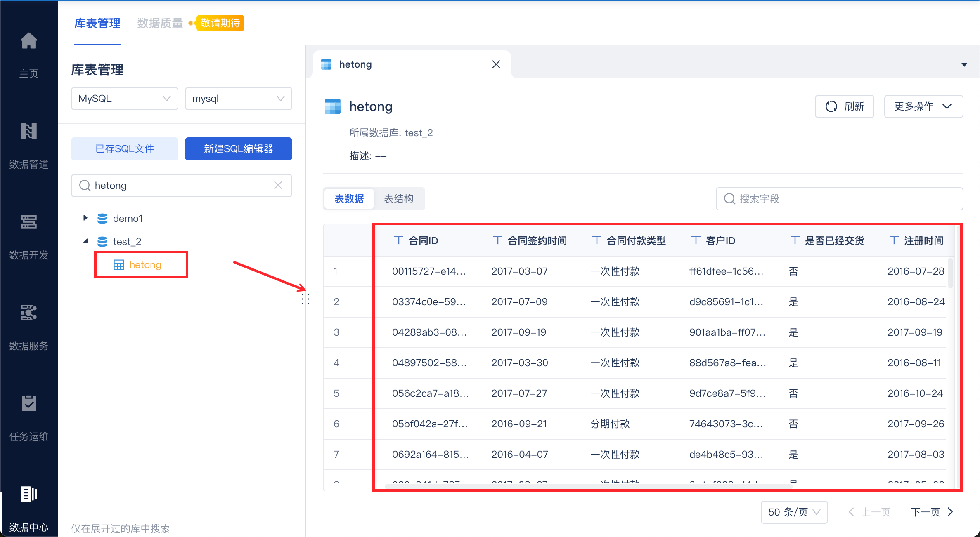980x537 pixels.
Task: Click the refresh 刷新 button
Action: click(x=844, y=106)
